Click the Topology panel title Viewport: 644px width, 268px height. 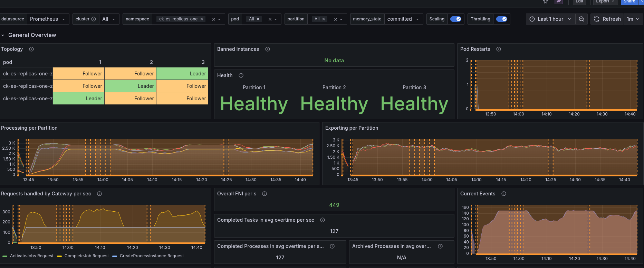(x=12, y=49)
